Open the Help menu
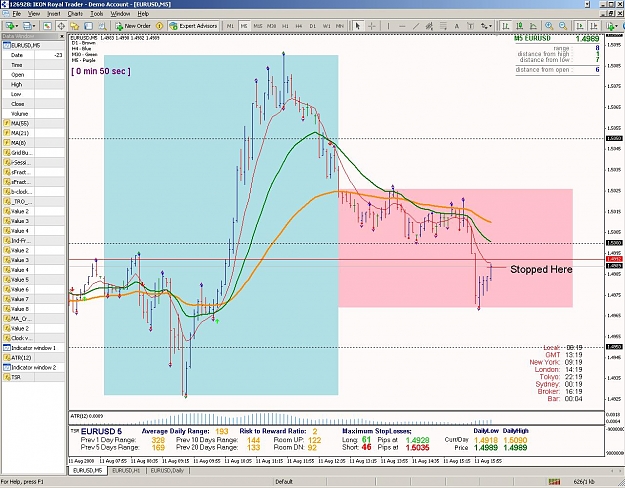 point(143,14)
